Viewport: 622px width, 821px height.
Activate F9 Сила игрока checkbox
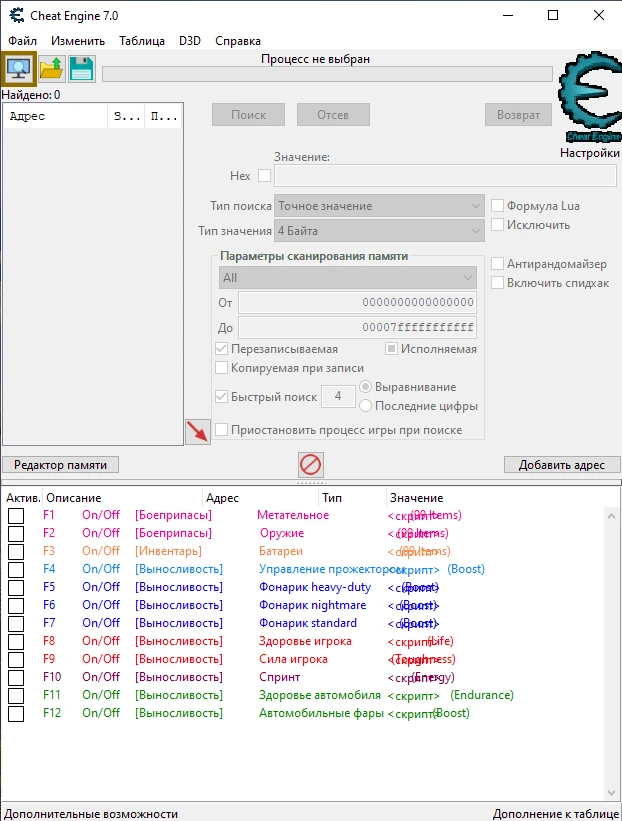[x=16, y=660]
